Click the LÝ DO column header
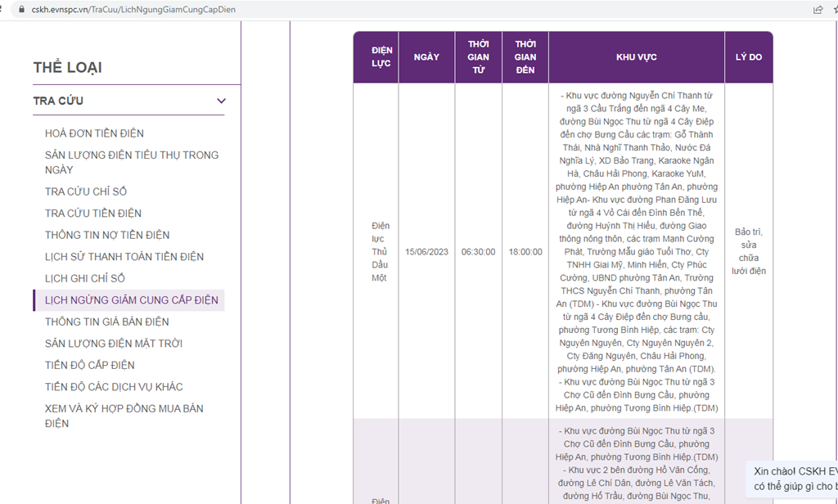The width and height of the screenshot is (838, 504). pos(749,56)
